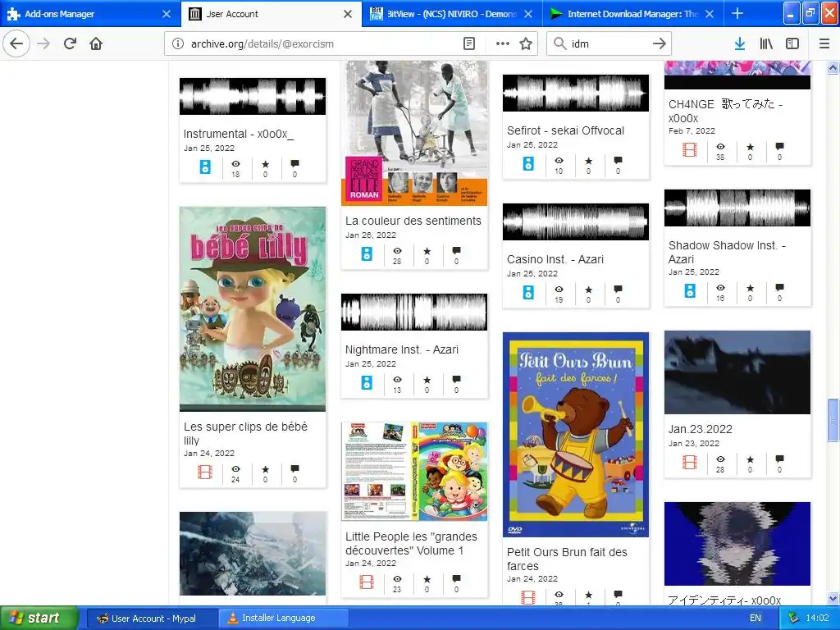Image resolution: width=840 pixels, height=630 pixels.
Task: Click Little People DVD cover thumbnail
Action: (x=414, y=472)
